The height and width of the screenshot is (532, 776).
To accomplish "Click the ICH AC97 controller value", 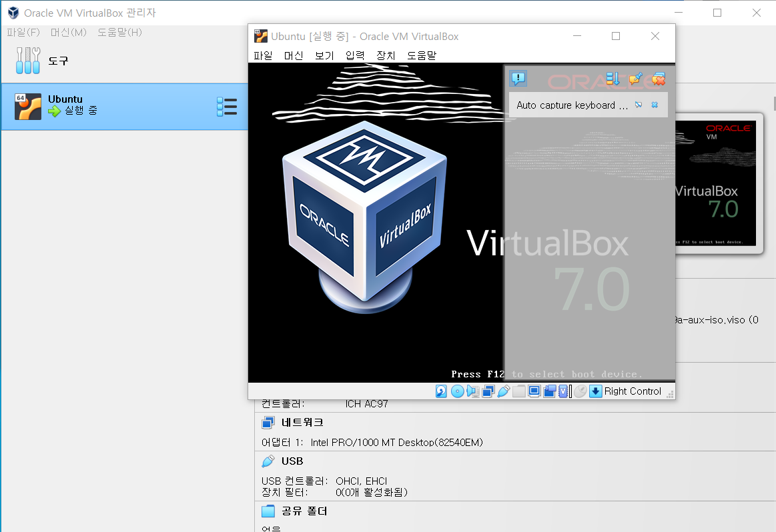I will [367, 404].
